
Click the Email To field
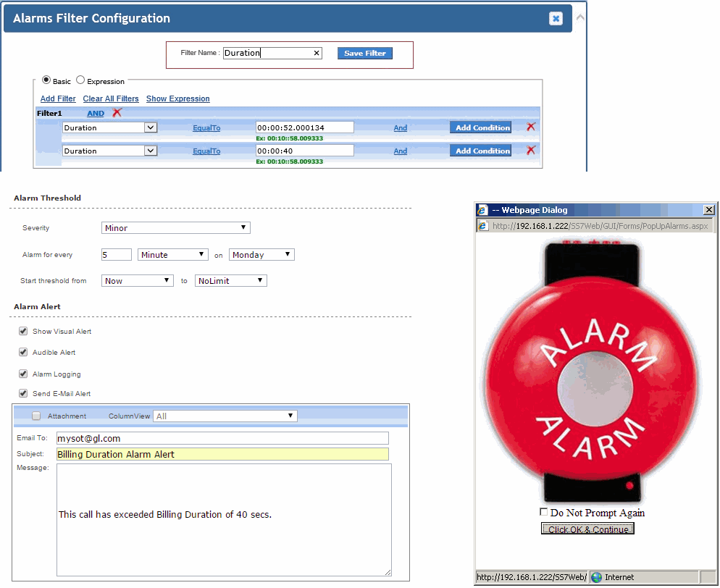[222, 438]
